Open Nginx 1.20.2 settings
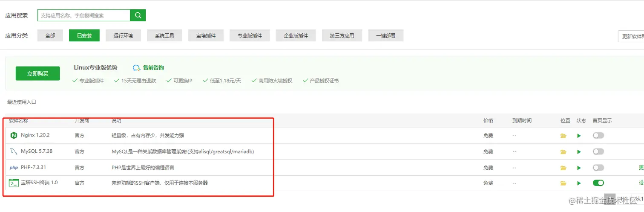The height and width of the screenshot is (212, 644). [35, 135]
